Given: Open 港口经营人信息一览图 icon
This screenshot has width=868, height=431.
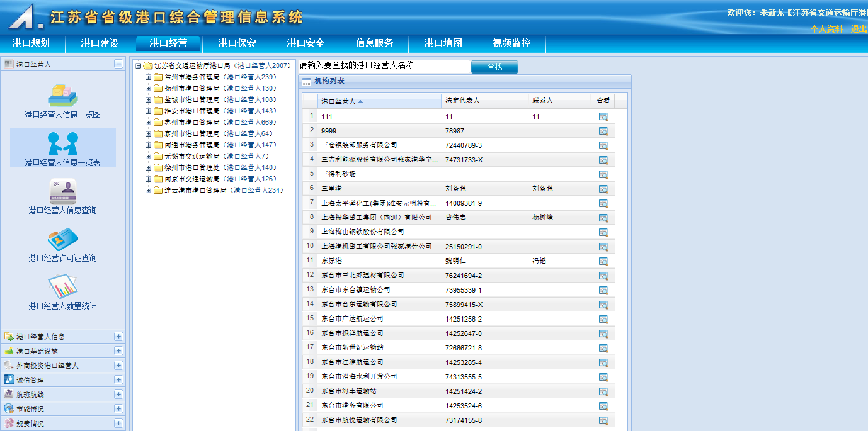Looking at the screenshot, I should pos(62,96).
